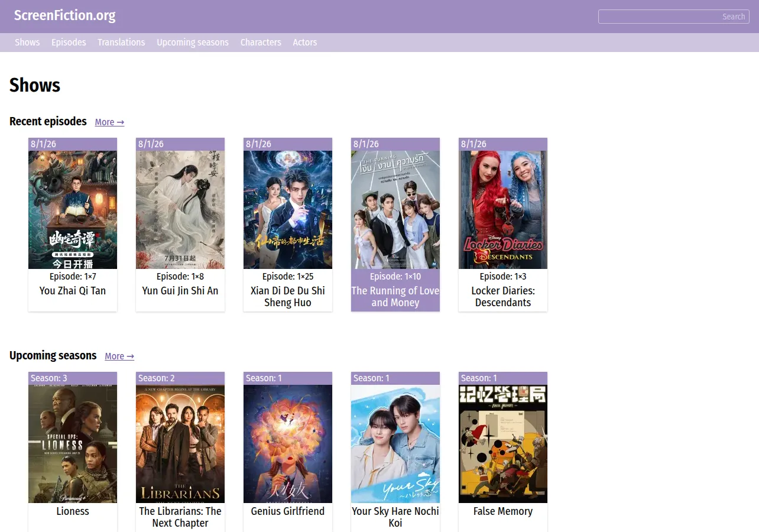Open the Episodes nav item
Viewport: 759px width, 532px height.
[69, 43]
